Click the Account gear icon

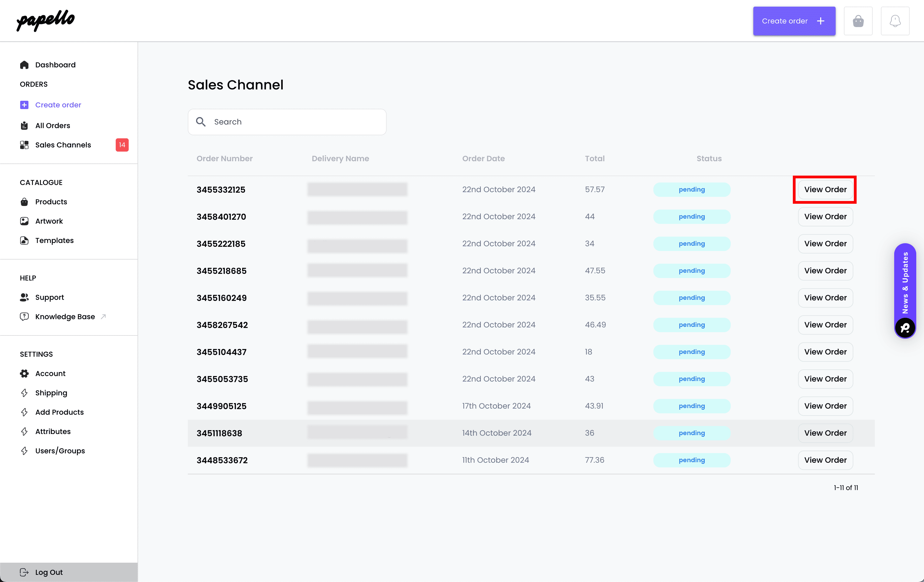point(24,373)
